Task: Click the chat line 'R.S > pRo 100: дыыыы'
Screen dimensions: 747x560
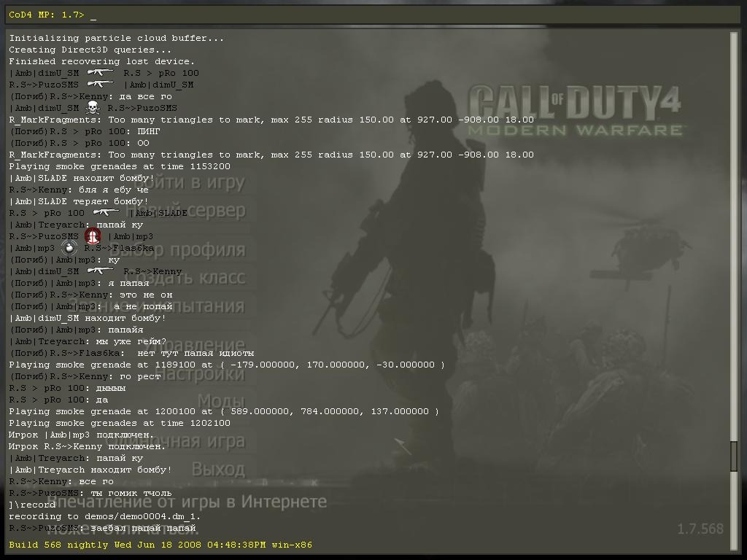Action: (67, 388)
